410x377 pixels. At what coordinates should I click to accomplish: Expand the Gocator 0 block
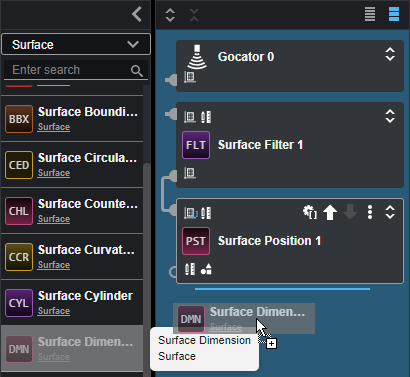point(390,54)
